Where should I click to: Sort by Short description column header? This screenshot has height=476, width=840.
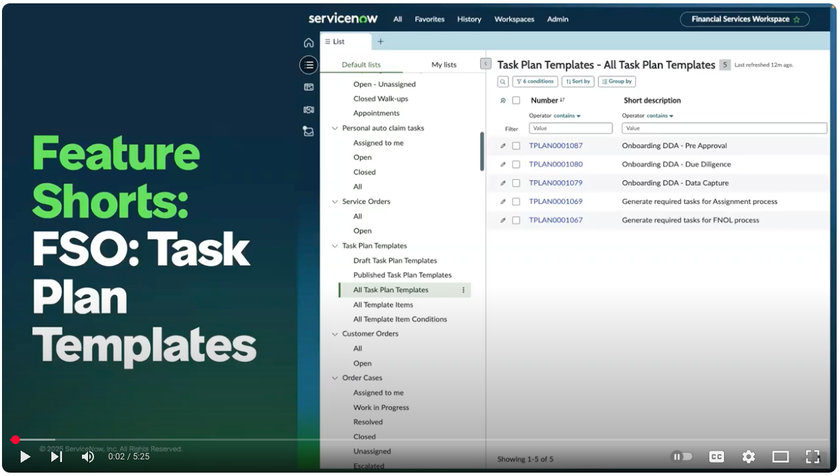click(652, 100)
